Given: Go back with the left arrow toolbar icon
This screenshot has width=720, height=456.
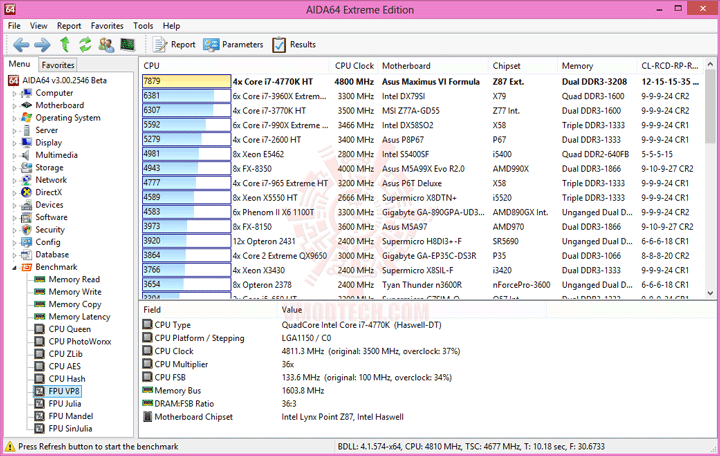Looking at the screenshot, I should tap(21, 45).
